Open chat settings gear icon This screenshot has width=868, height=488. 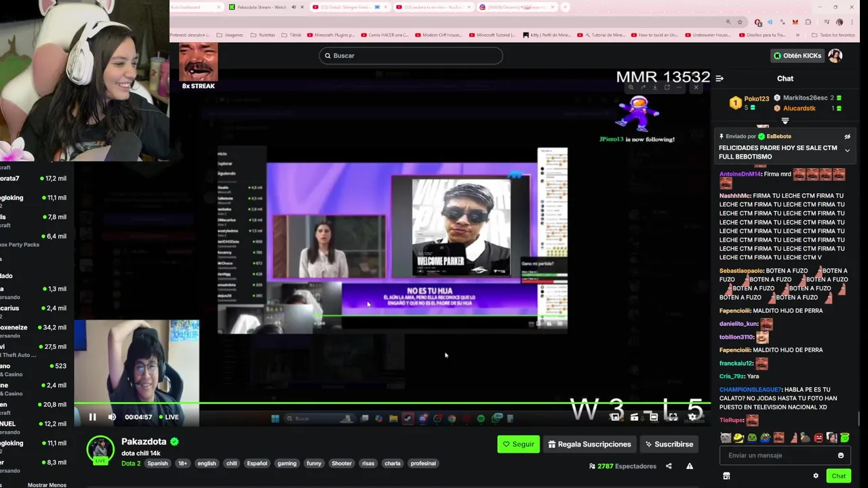pos(816,476)
